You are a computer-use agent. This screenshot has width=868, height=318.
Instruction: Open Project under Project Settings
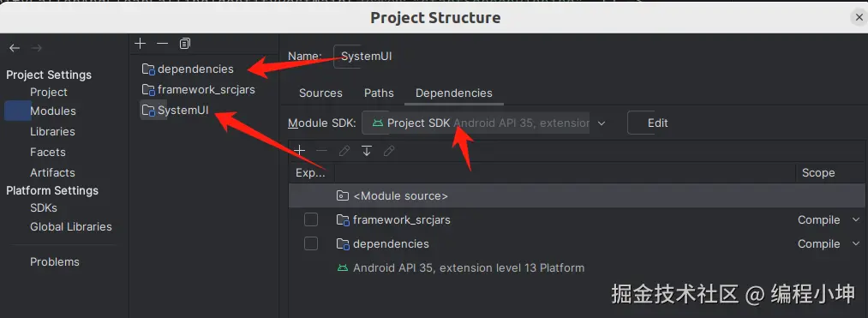[x=49, y=92]
